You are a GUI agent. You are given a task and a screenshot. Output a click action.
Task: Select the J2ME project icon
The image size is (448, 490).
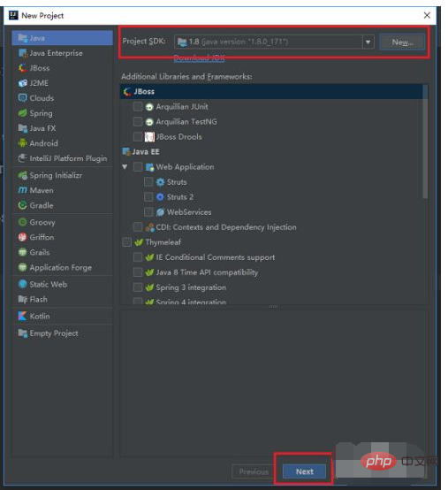(x=22, y=83)
